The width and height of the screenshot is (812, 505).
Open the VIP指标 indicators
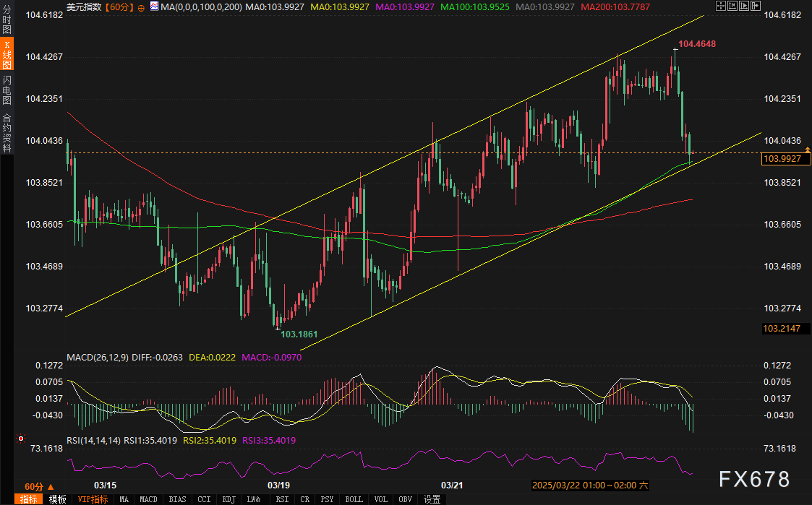point(93,499)
